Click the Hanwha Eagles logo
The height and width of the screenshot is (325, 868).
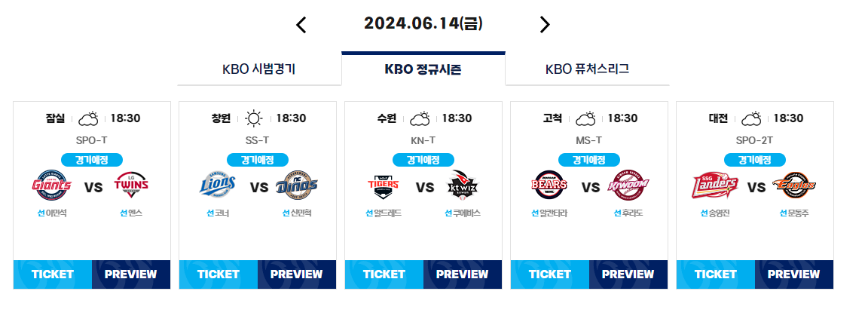coord(794,185)
